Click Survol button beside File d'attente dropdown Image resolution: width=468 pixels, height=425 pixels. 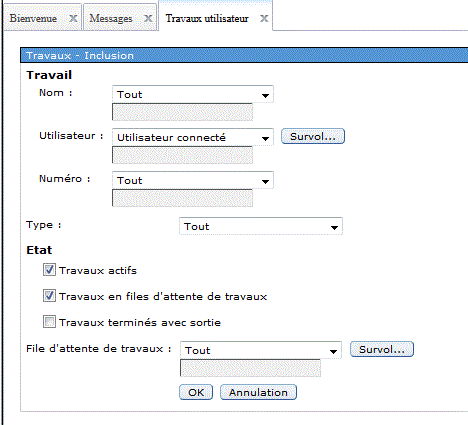click(x=382, y=349)
